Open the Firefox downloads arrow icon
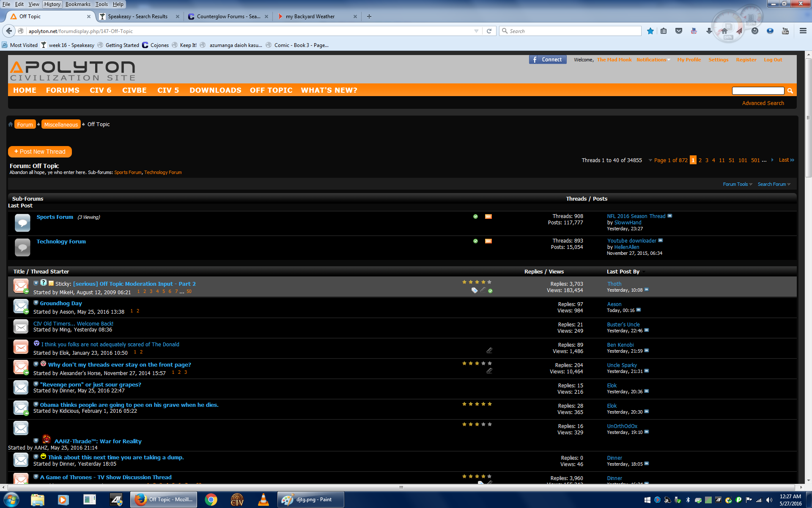This screenshot has height=508, width=812. tap(709, 31)
